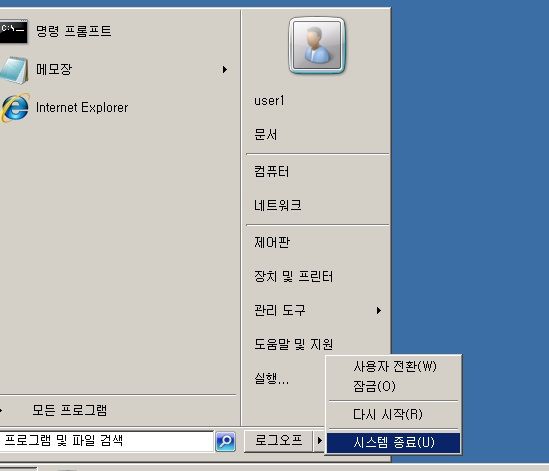Open the arrow next to 로그오프
This screenshot has height=471, width=549.
coord(319,441)
